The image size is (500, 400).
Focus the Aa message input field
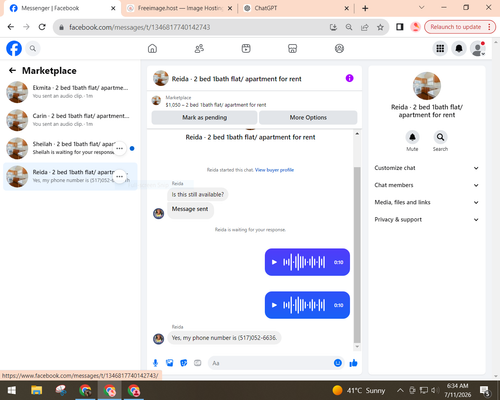click(x=271, y=363)
